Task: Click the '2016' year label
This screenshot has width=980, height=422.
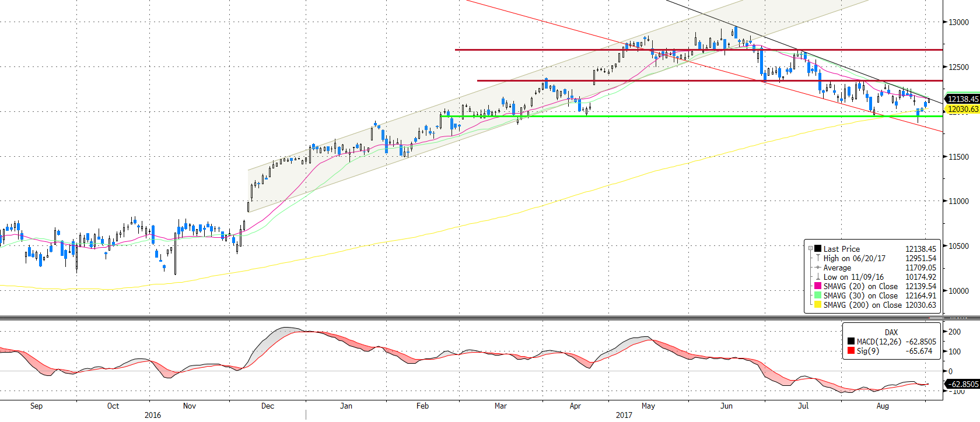Action: tap(153, 415)
